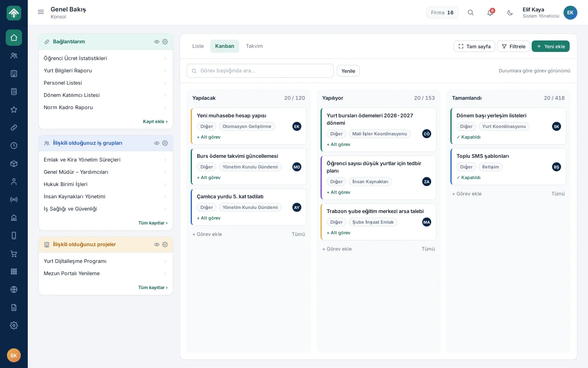Screen dimensions: 588x368
Task: Click the clock icon in the sidebar
Action: click(14, 146)
